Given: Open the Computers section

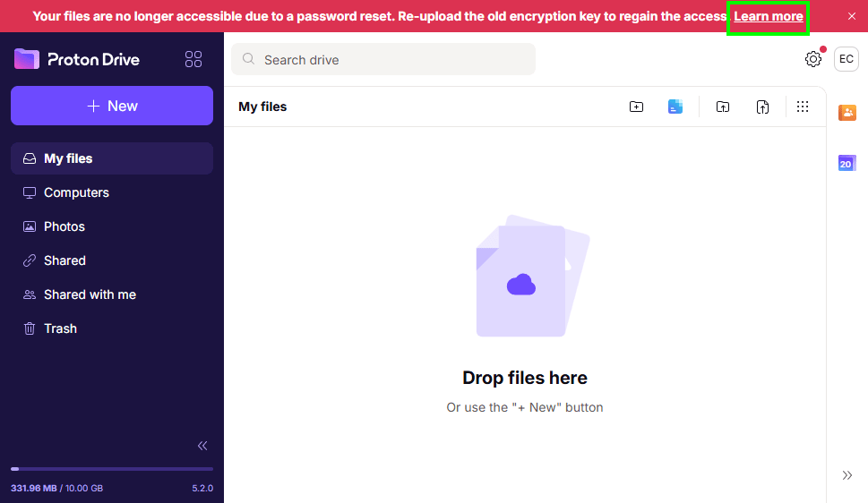Looking at the screenshot, I should 112,192.
